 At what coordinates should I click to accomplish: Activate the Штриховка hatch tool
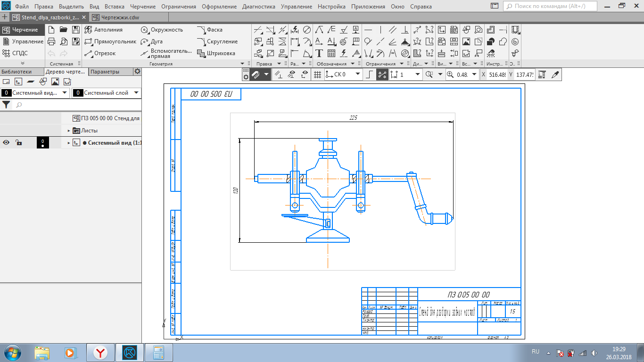(x=216, y=53)
